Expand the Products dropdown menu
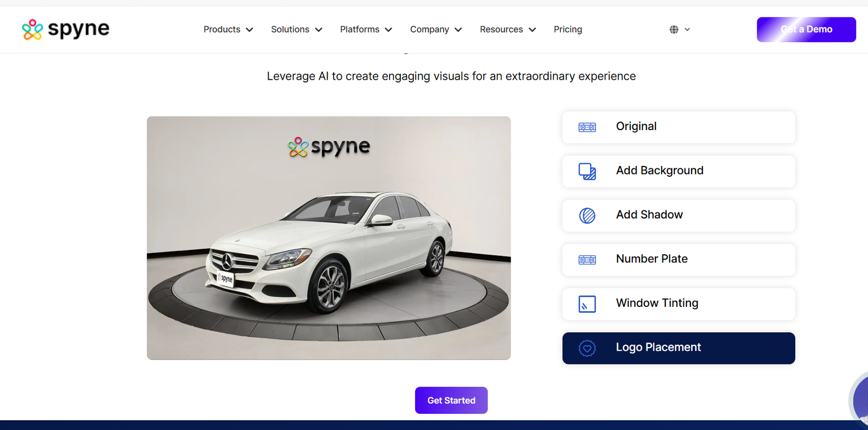Screen dimensions: 868x430 [x=228, y=29]
